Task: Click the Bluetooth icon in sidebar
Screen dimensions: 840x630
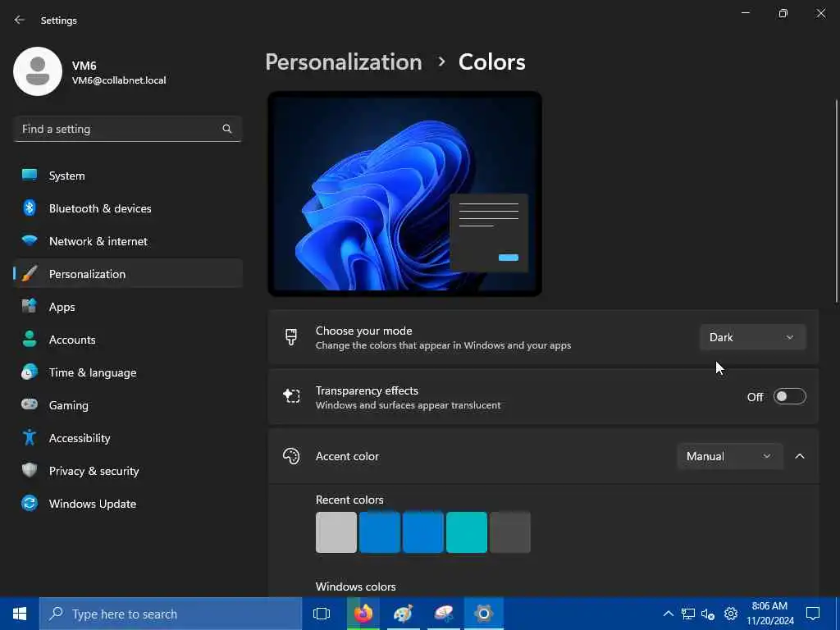Action: pyautogui.click(x=30, y=208)
